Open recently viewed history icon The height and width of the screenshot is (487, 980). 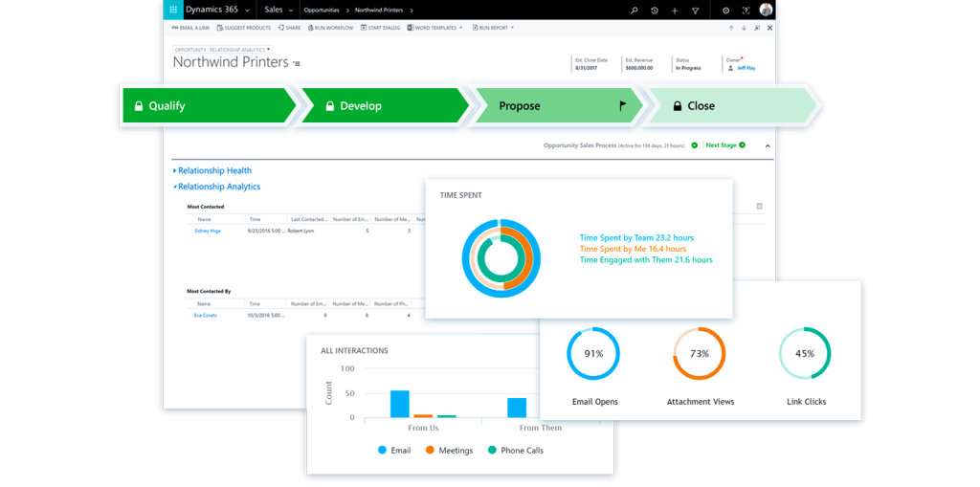pos(655,11)
